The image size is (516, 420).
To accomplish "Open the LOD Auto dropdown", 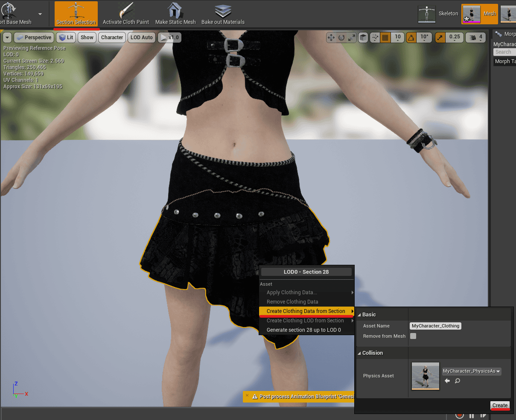I will pos(141,37).
